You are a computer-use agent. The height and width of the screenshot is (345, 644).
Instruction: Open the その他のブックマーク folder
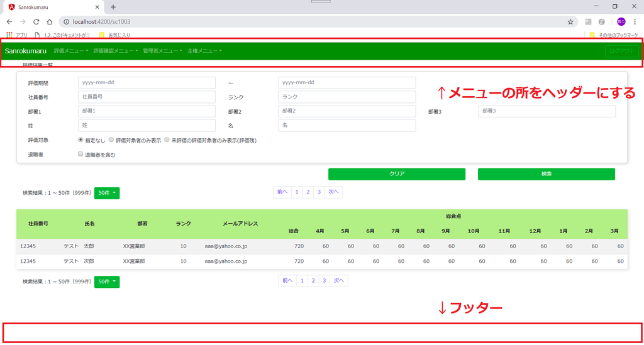(x=614, y=35)
